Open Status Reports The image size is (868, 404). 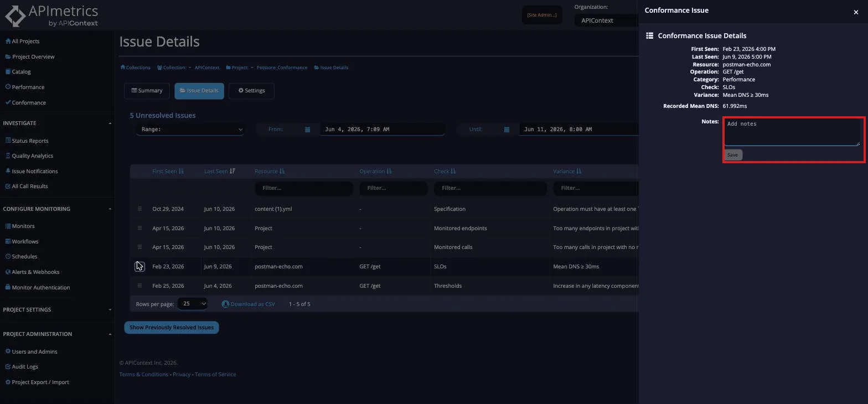coord(27,141)
